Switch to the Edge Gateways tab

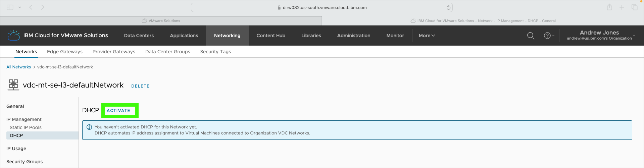tap(65, 52)
